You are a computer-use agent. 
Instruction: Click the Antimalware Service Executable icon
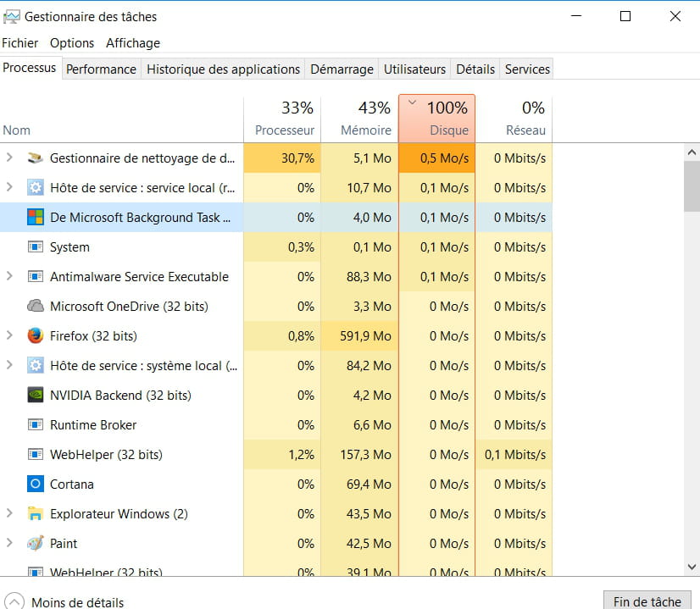(x=36, y=277)
